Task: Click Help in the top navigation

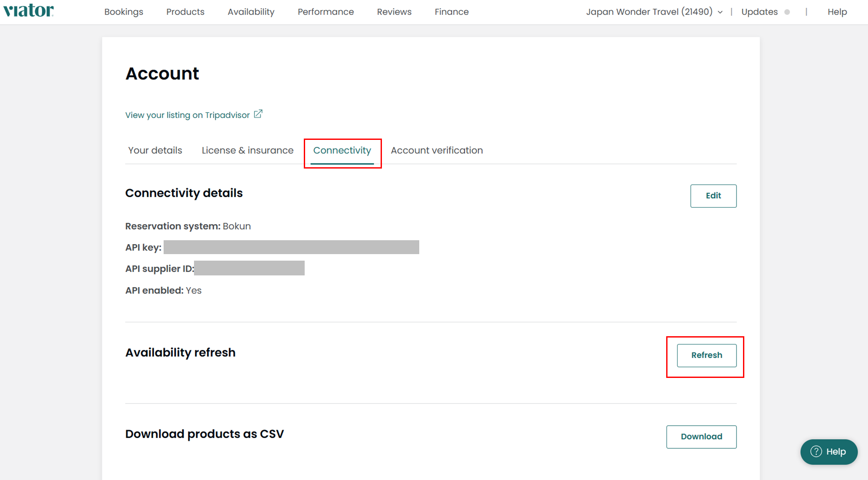Action: 837,12
